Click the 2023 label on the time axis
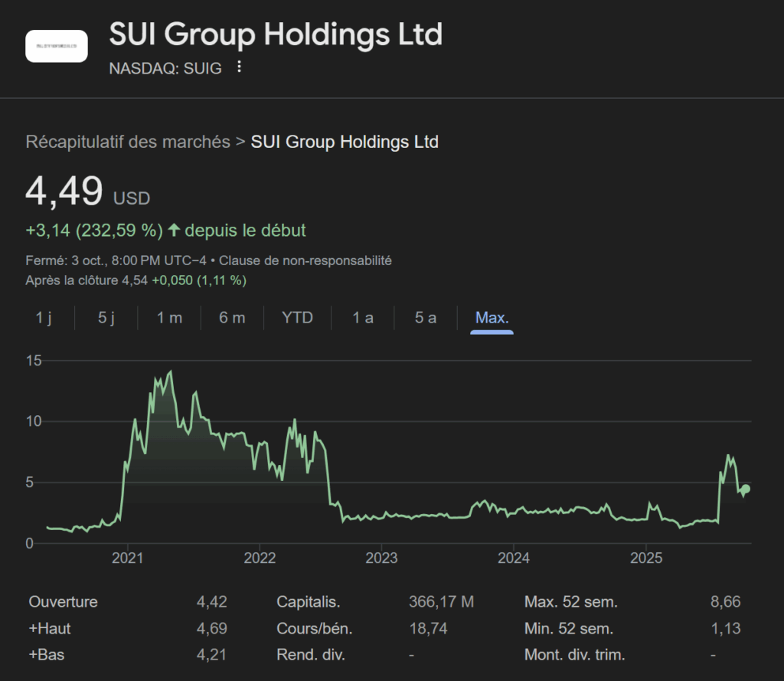 [x=381, y=557]
